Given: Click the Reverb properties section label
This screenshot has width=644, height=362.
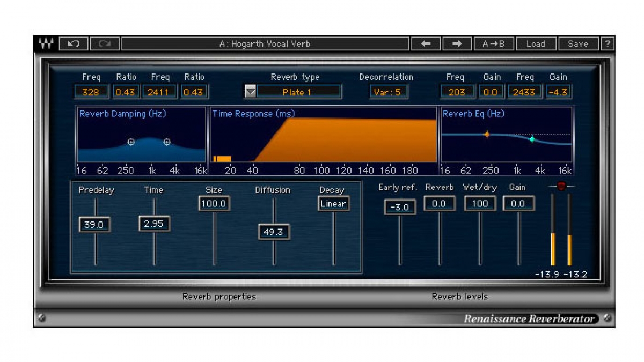Looking at the screenshot, I should [219, 297].
